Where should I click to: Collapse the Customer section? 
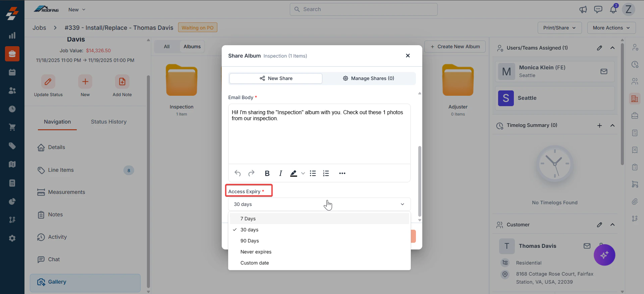coord(612,225)
